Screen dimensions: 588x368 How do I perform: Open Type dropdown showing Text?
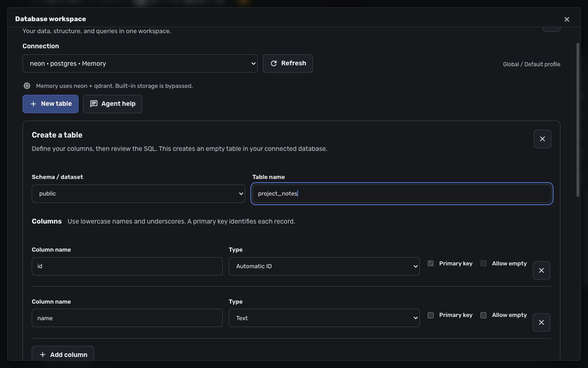(x=324, y=318)
